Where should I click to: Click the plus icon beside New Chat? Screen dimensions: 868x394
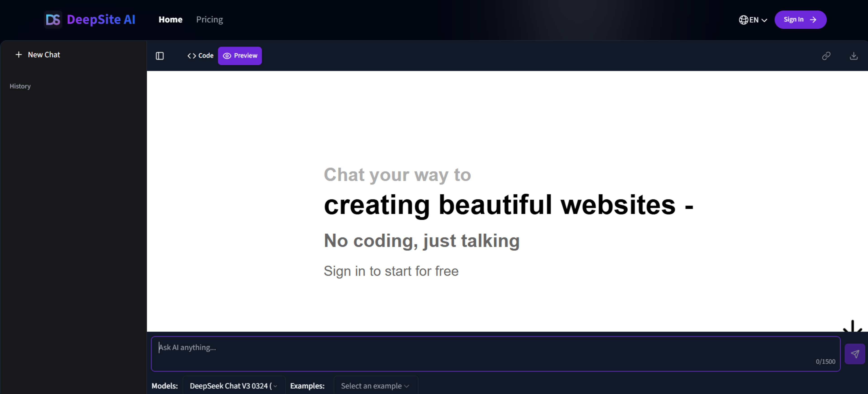(19, 55)
